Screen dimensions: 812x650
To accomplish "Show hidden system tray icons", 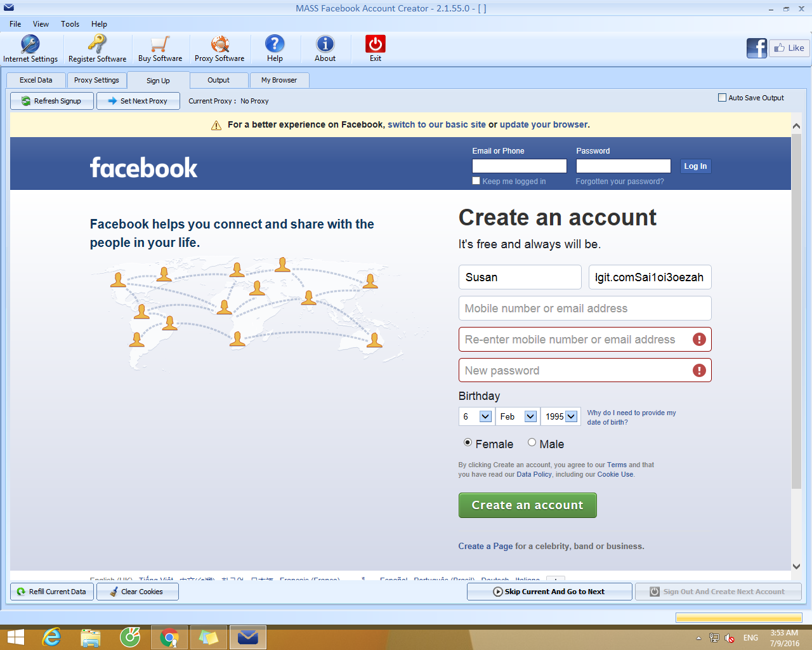I will [698, 638].
